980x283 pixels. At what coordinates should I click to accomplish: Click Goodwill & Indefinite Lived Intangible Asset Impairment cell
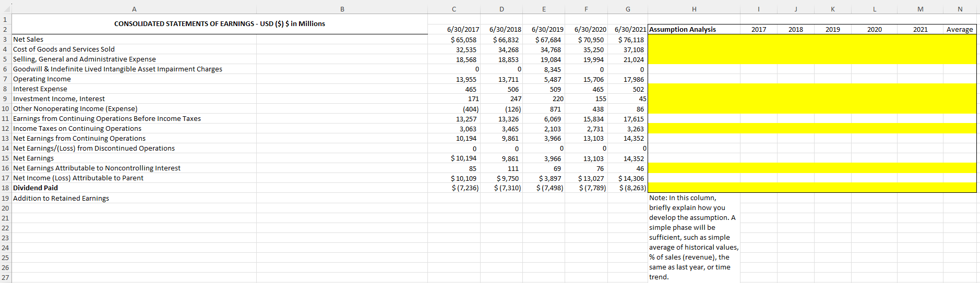point(134,69)
